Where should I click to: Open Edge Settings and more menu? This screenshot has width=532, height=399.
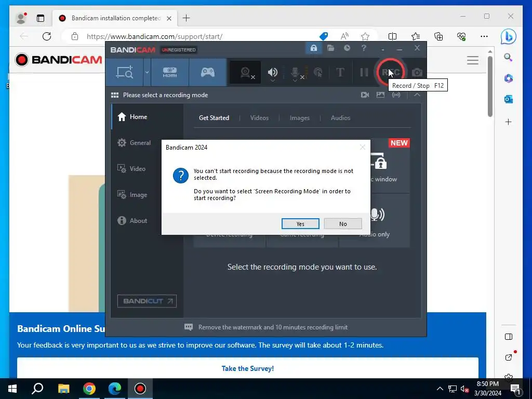pos(484,36)
